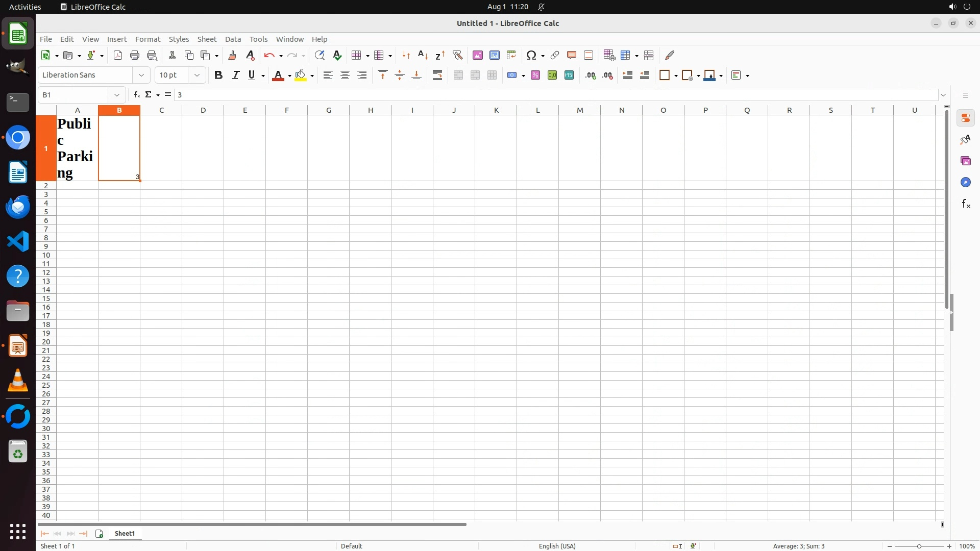
Task: Open the Special Character icon
Action: click(531, 55)
